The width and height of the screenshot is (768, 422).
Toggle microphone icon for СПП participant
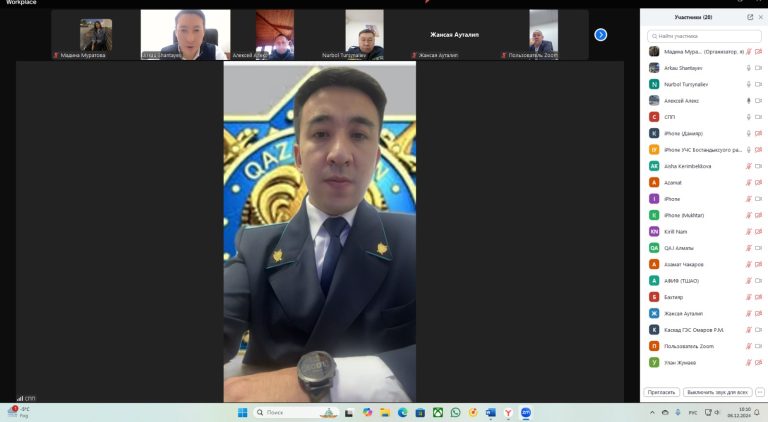point(748,117)
